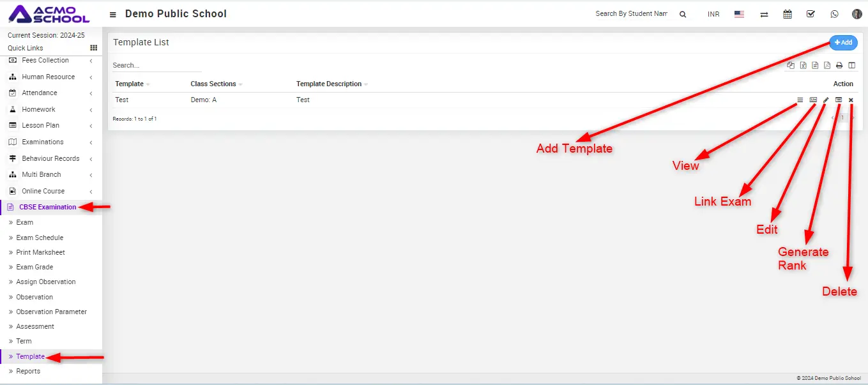Viewport: 868px width, 385px height.
Task: Open the task checklist icon in header
Action: tap(811, 14)
